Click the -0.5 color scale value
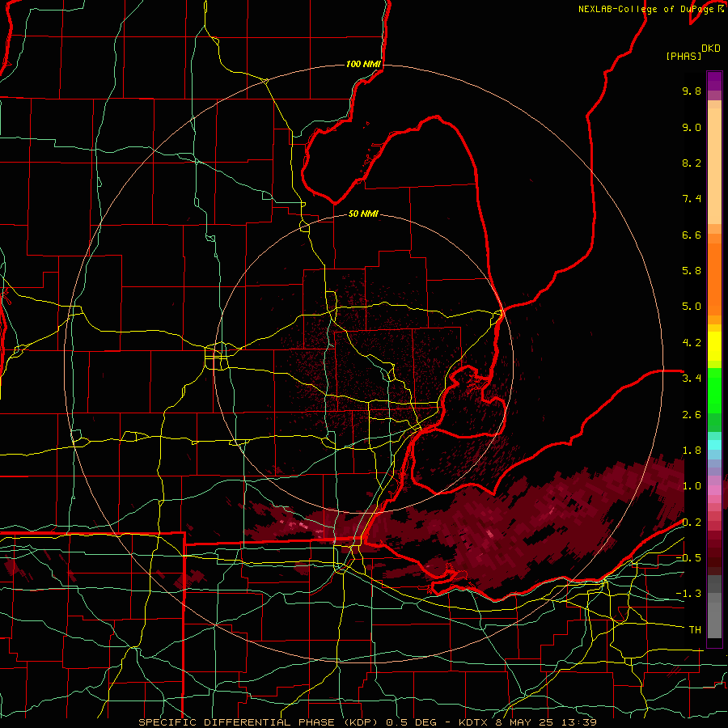 [688, 558]
